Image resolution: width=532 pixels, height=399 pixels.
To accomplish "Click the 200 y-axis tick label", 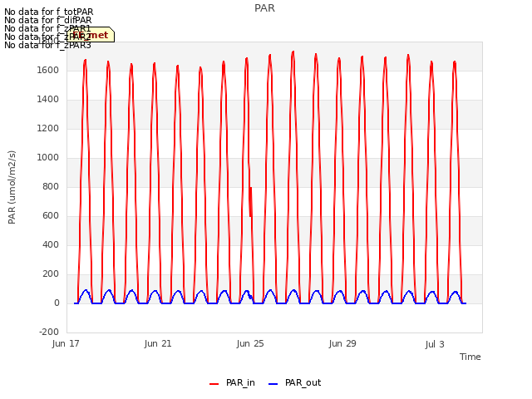I will coord(51,274).
